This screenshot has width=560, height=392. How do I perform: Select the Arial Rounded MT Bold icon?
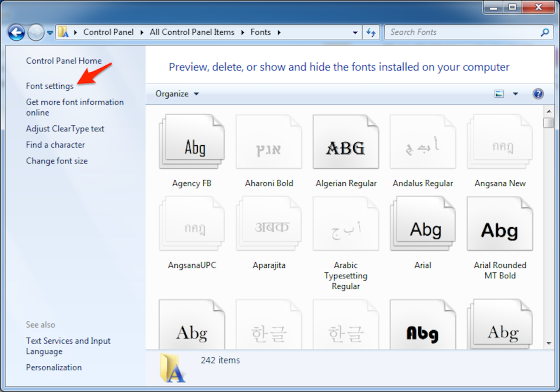[x=500, y=223]
